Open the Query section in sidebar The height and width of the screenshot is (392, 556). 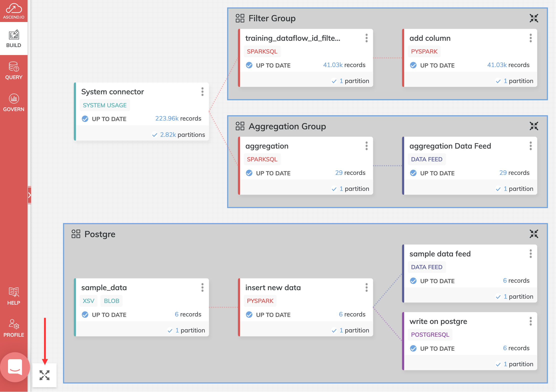14,71
